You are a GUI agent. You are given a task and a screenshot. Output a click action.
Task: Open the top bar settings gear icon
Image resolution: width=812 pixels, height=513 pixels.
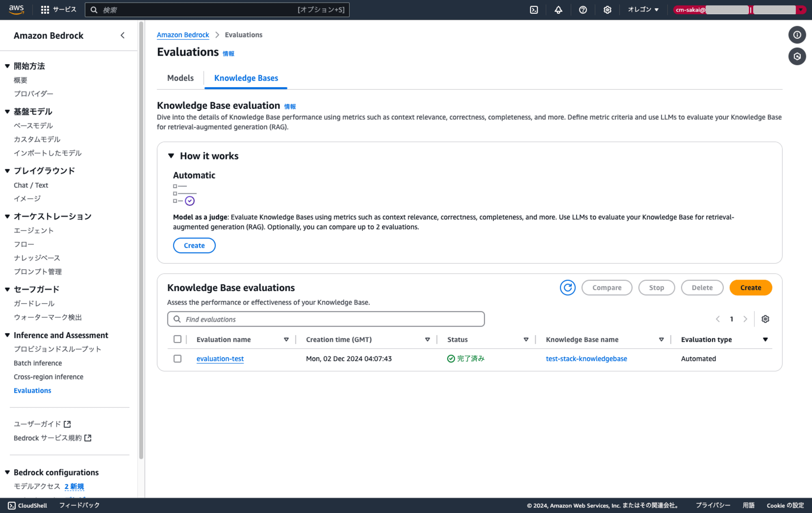pyautogui.click(x=607, y=10)
